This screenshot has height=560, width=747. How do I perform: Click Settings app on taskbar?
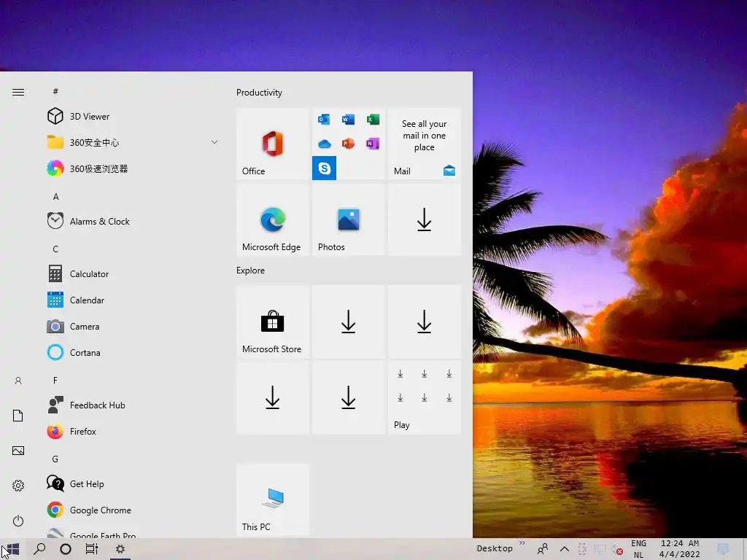[120, 549]
